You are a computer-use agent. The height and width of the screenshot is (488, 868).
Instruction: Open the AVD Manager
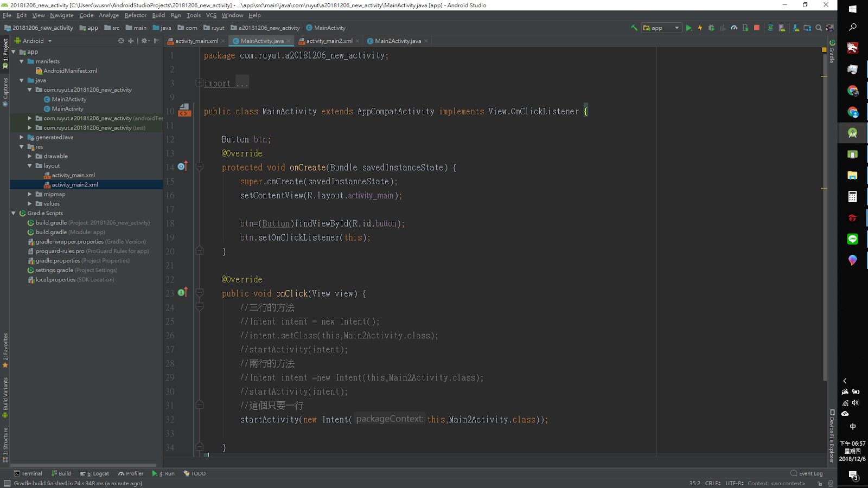tap(782, 28)
